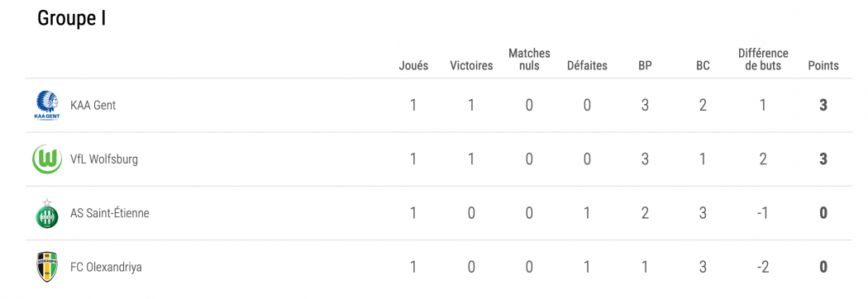Click the Joués column header
The image size is (868, 299).
413,66
